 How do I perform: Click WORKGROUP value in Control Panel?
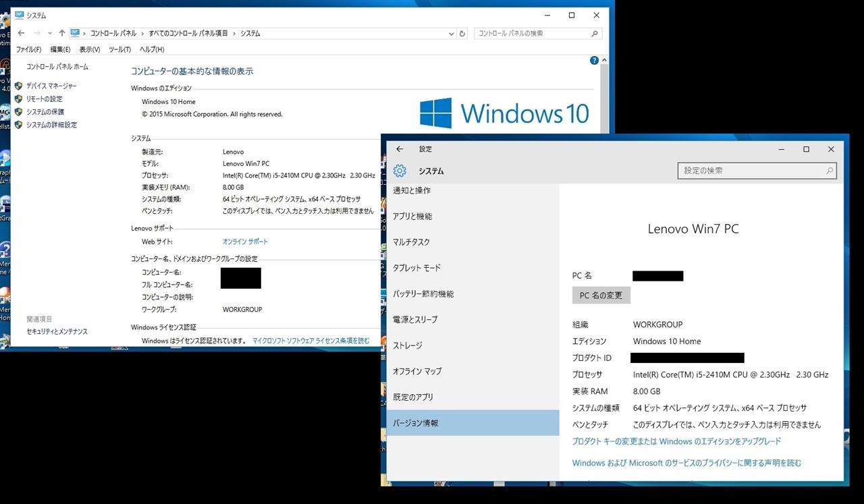click(x=242, y=310)
